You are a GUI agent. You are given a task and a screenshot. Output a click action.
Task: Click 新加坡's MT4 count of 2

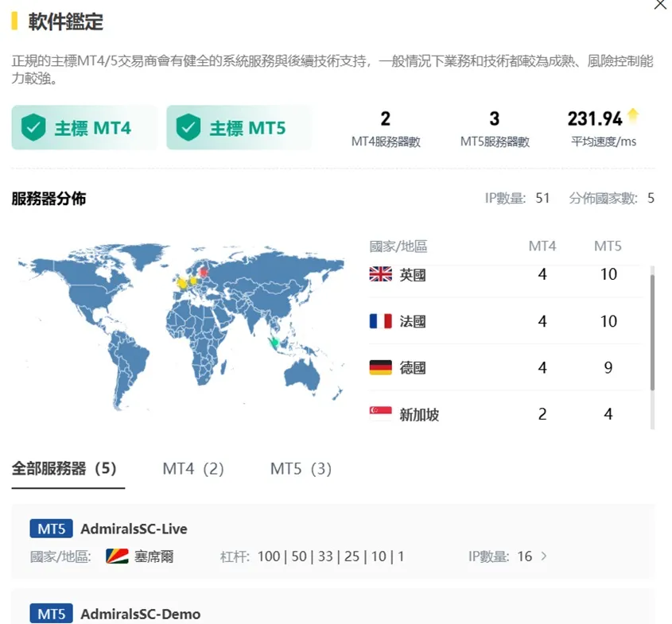coord(542,413)
